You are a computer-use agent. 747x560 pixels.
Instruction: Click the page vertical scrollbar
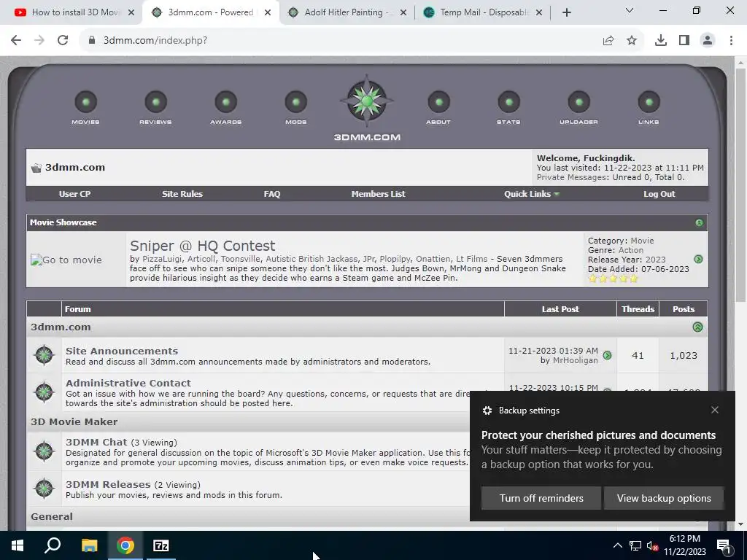(741, 186)
